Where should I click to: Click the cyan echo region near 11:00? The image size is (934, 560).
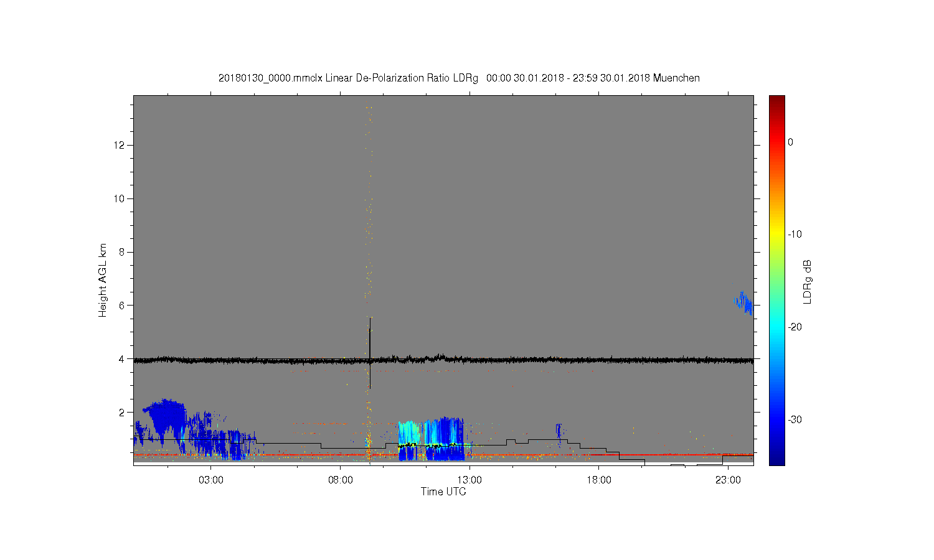pos(408,432)
